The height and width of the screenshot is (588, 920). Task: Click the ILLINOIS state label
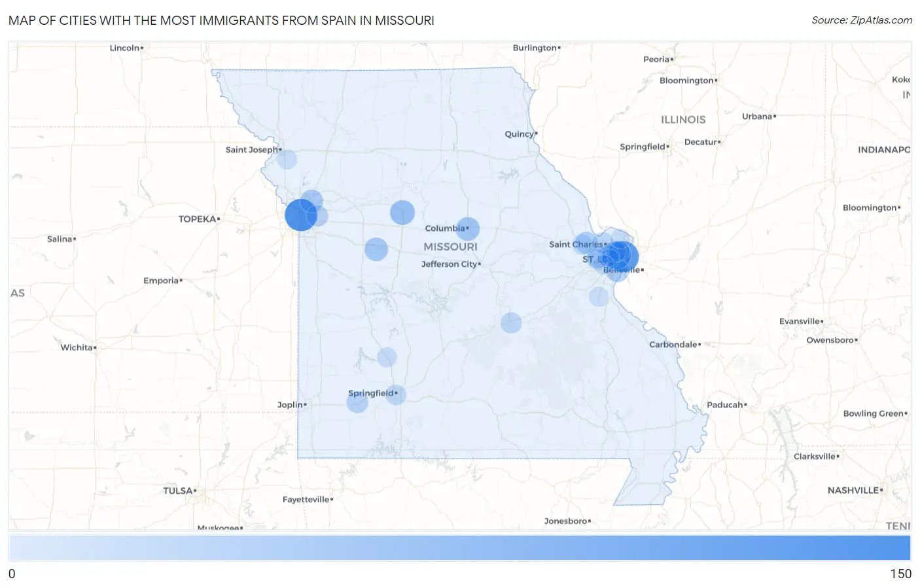point(683,120)
